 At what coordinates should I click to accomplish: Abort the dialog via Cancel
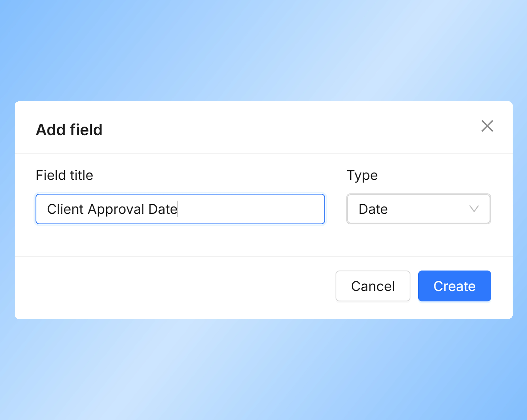point(373,286)
